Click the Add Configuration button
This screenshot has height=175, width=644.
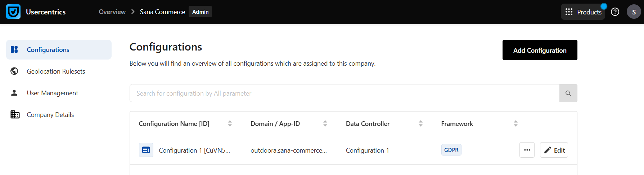(540, 50)
